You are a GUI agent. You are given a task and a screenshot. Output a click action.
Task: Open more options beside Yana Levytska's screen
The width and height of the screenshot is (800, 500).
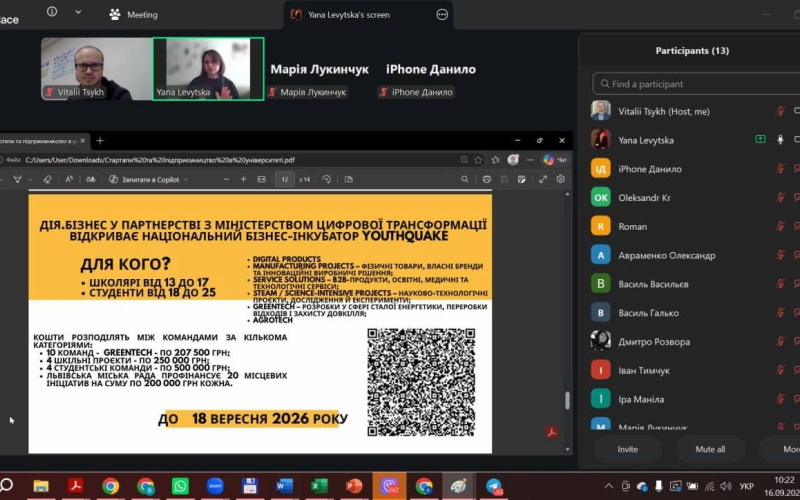(x=442, y=15)
